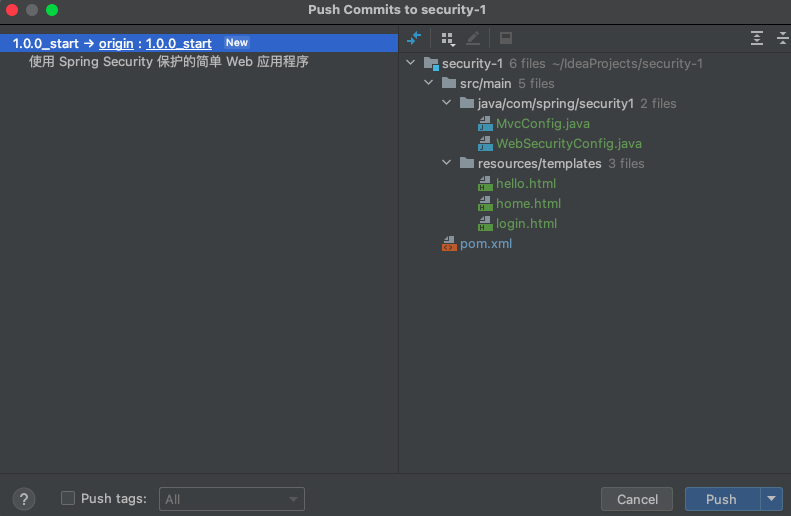The width and height of the screenshot is (791, 516).
Task: Collapse the src/main tree node
Action: click(x=429, y=83)
